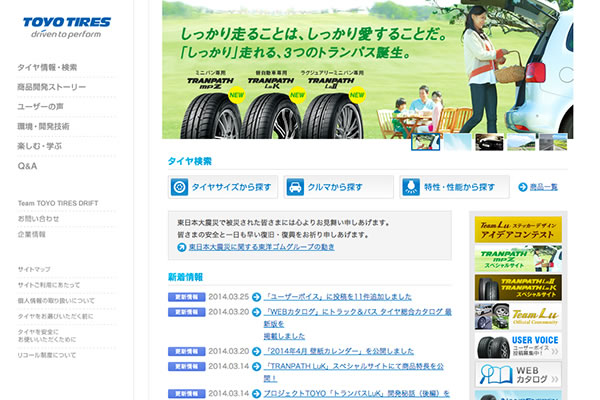Open Team TOYO TIRES DRIFT link
600x400 pixels.
click(58, 203)
